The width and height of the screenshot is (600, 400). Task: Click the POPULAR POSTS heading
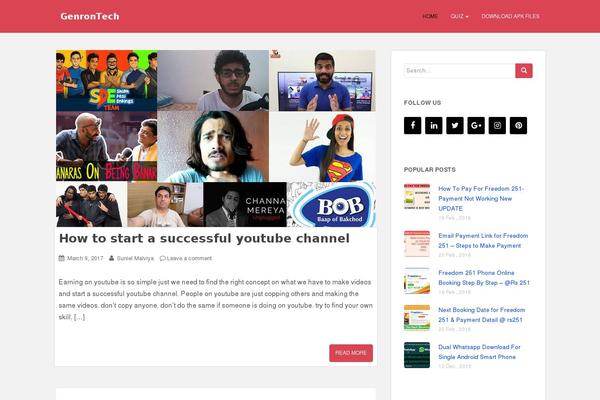tap(430, 170)
